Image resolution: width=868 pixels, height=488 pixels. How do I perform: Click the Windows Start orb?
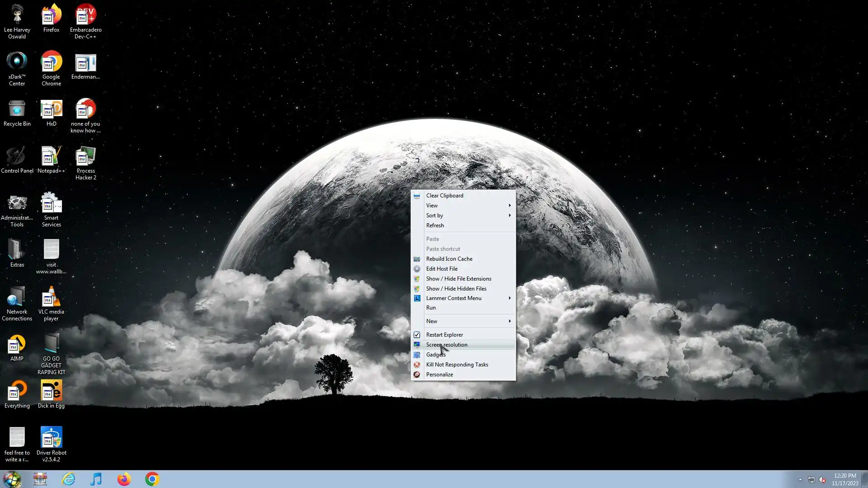(12, 479)
